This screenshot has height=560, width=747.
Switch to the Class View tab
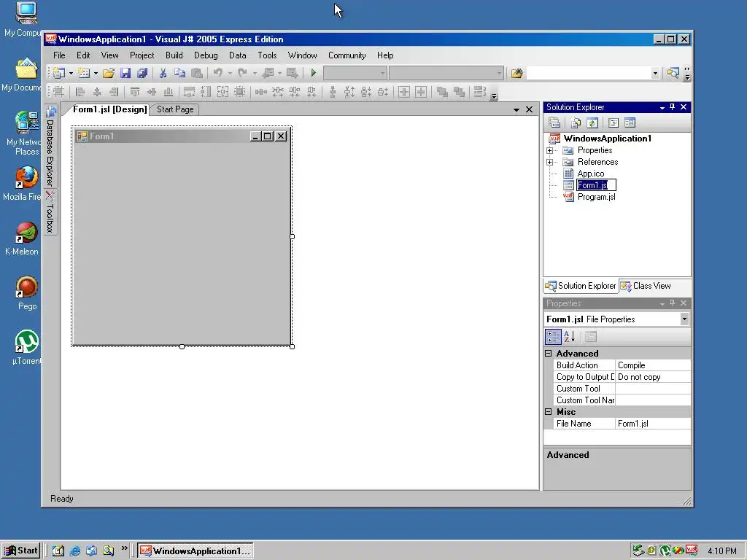[646, 286]
